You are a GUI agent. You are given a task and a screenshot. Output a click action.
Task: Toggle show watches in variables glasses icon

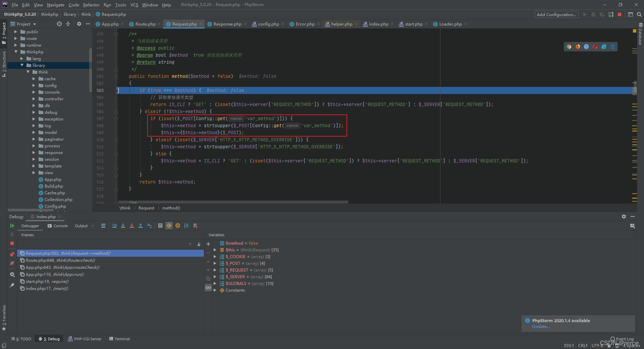[208, 288]
